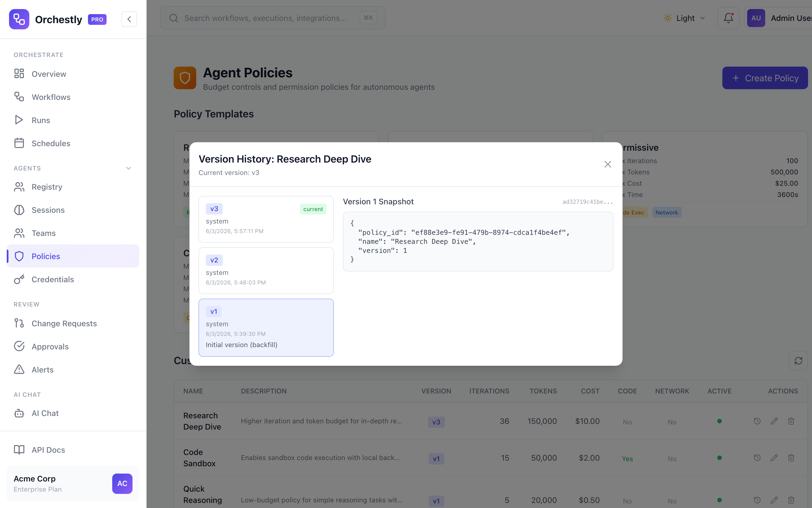
Task: Click the TOKENS column header
Action: 543,391
